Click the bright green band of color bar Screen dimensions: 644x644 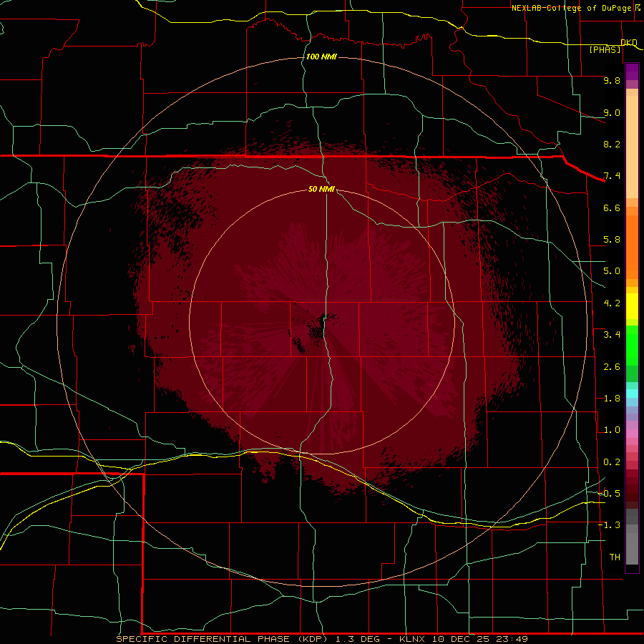632,345
